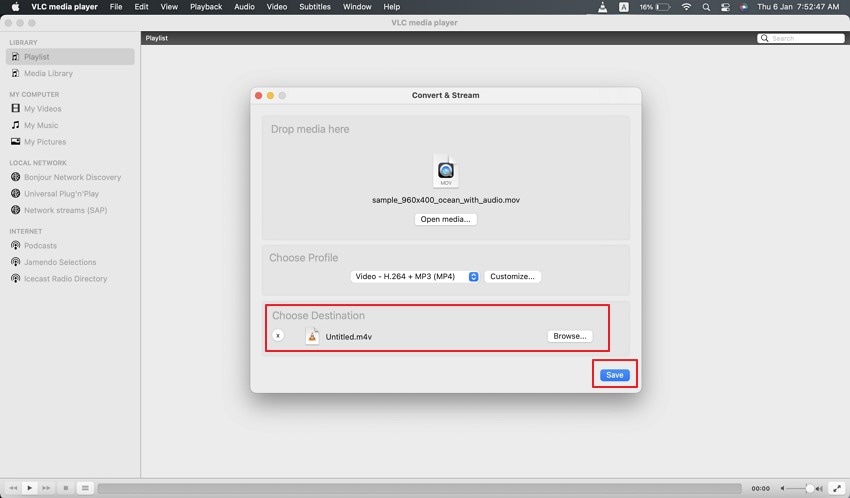Open the Help menu

point(391,7)
